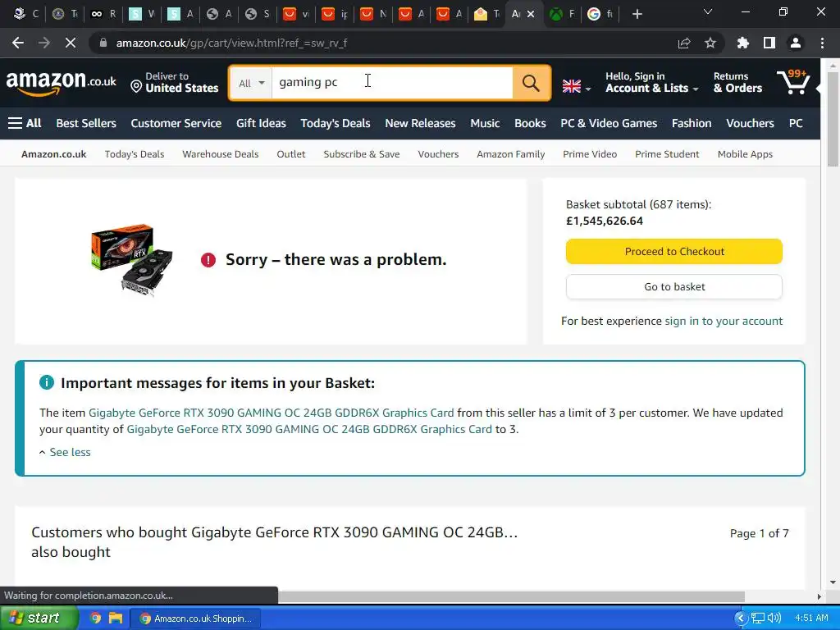Open New Releases in nav bar
Viewport: 840px width, 630px height.
point(420,123)
